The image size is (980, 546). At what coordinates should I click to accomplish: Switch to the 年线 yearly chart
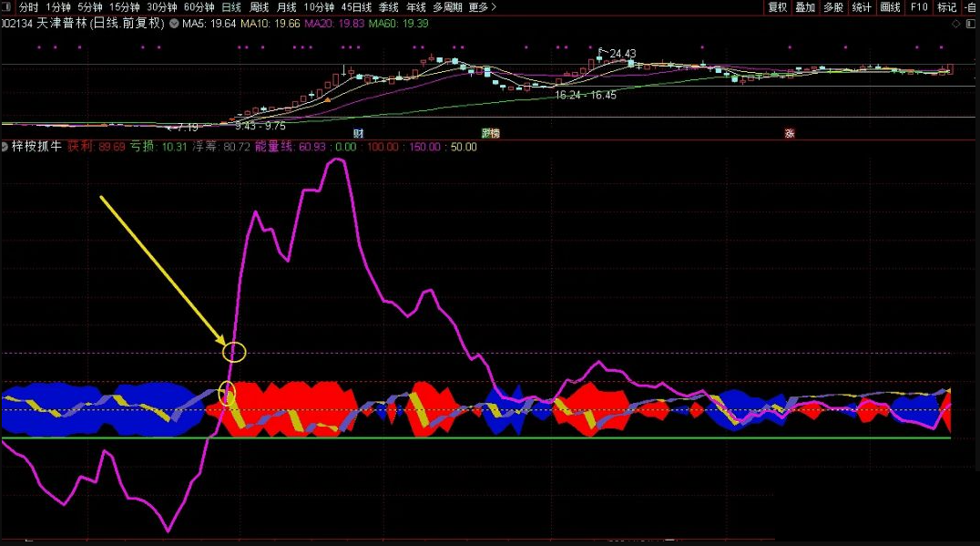[416, 7]
